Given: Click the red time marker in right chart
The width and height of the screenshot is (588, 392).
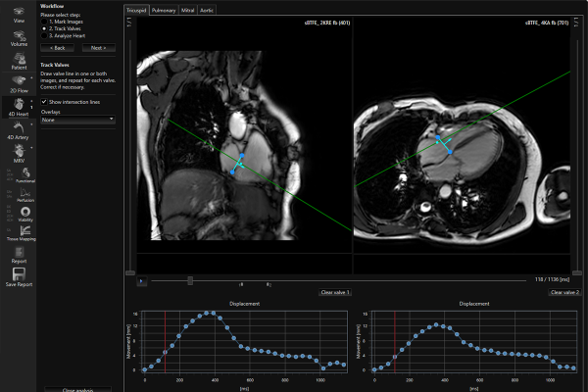Looking at the screenshot, I should click(x=395, y=341).
